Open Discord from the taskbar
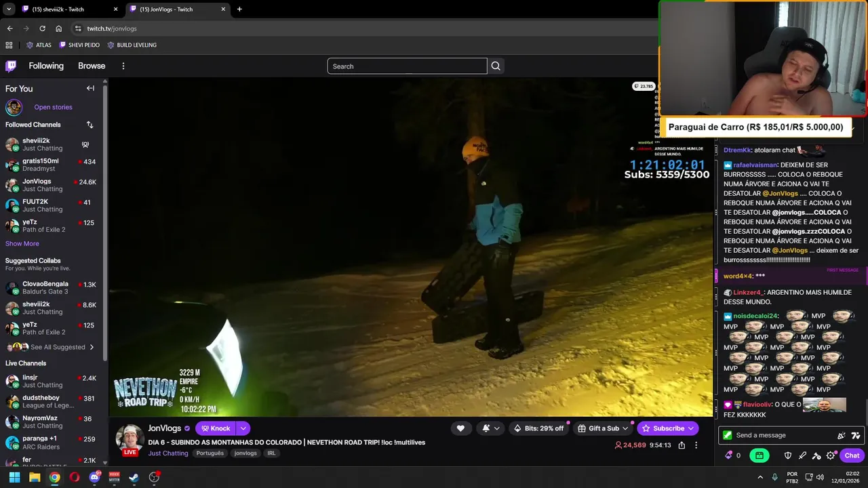 (x=95, y=477)
